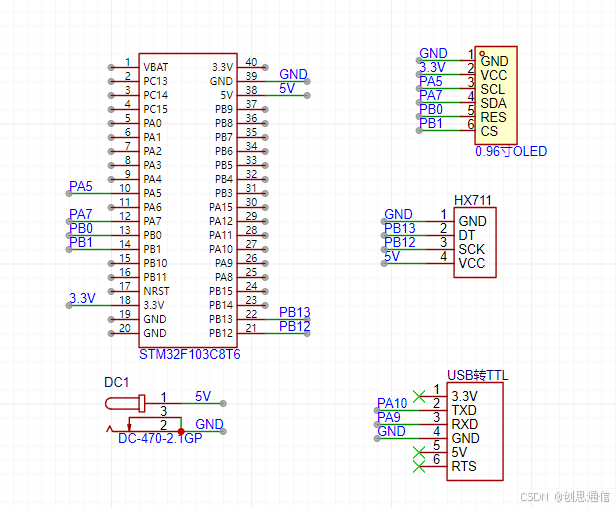Select PB1 net label left of STM32 pin 14
The width and height of the screenshot is (616, 508).
(x=81, y=242)
